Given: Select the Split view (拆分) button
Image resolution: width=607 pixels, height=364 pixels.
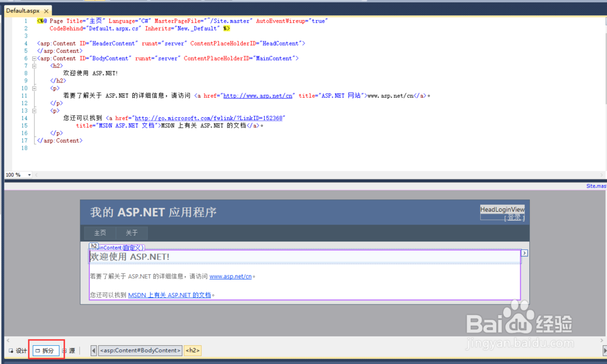Looking at the screenshot, I should coord(46,351).
